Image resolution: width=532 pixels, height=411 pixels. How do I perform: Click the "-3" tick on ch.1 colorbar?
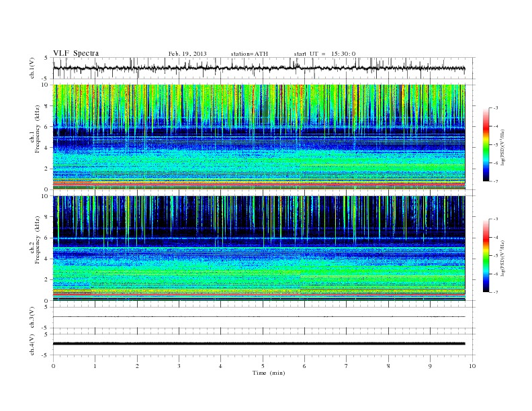pyautogui.click(x=495, y=108)
